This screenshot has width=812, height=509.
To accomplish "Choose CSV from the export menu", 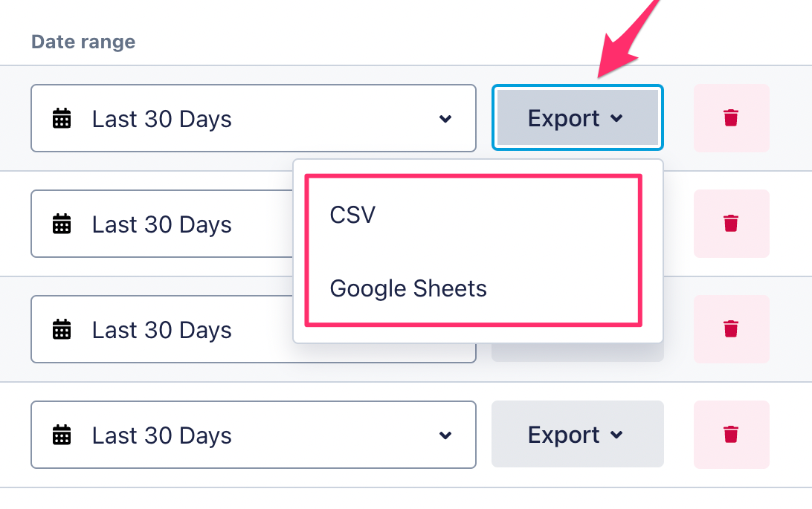I will click(x=353, y=215).
